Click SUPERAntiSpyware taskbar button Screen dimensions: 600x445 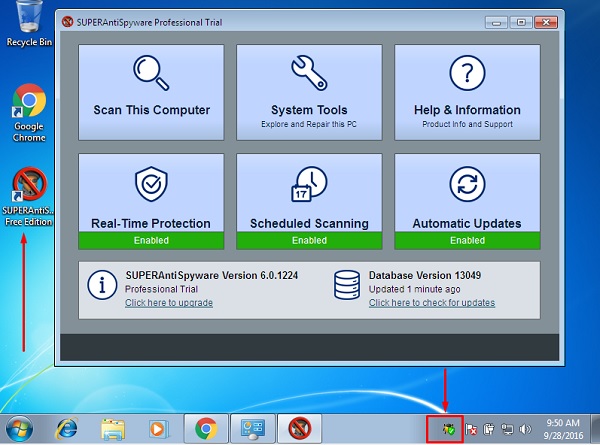pyautogui.click(x=300, y=429)
